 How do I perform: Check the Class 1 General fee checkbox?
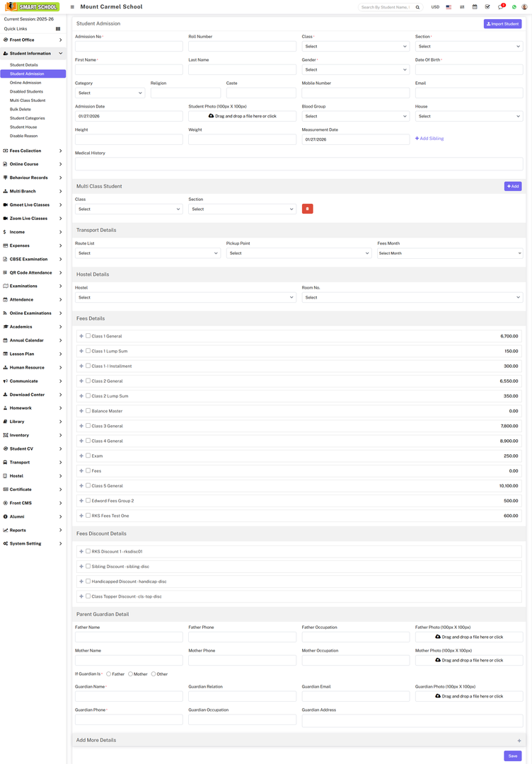(88, 336)
